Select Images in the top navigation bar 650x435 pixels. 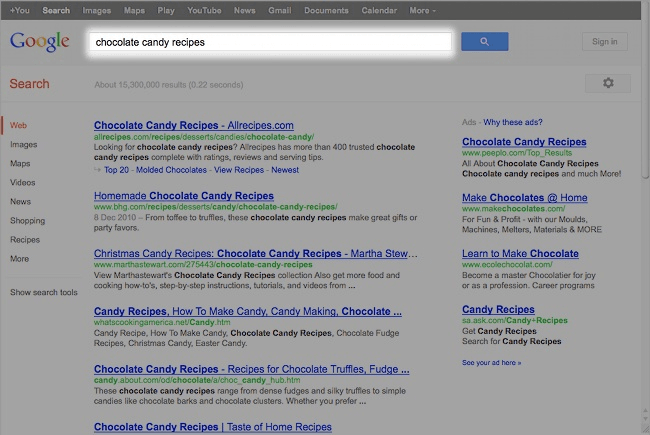coord(97,10)
